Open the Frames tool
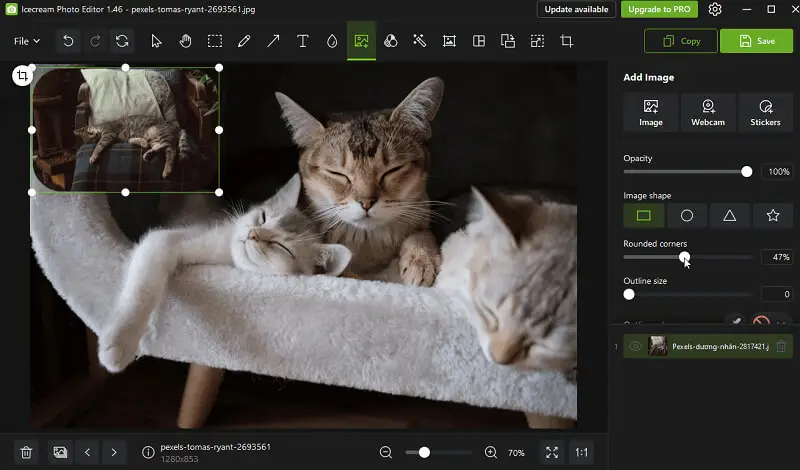The image size is (800, 470). [449, 41]
